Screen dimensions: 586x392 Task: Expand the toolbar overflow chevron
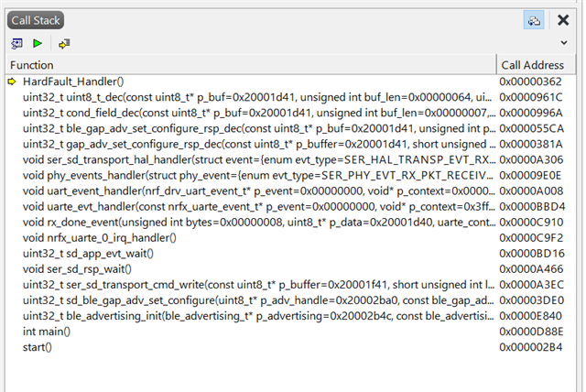pyautogui.click(x=564, y=43)
